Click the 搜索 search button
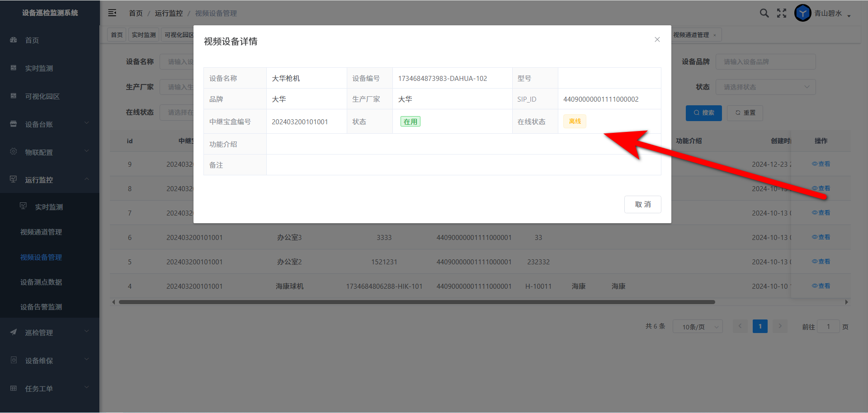Screen dimensions: 868x413 [x=703, y=113]
